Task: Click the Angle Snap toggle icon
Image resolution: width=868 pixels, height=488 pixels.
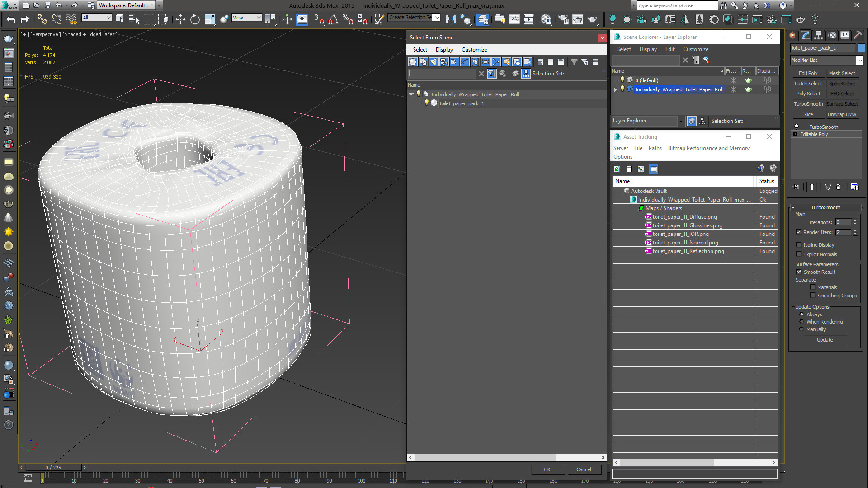Action: (x=333, y=19)
